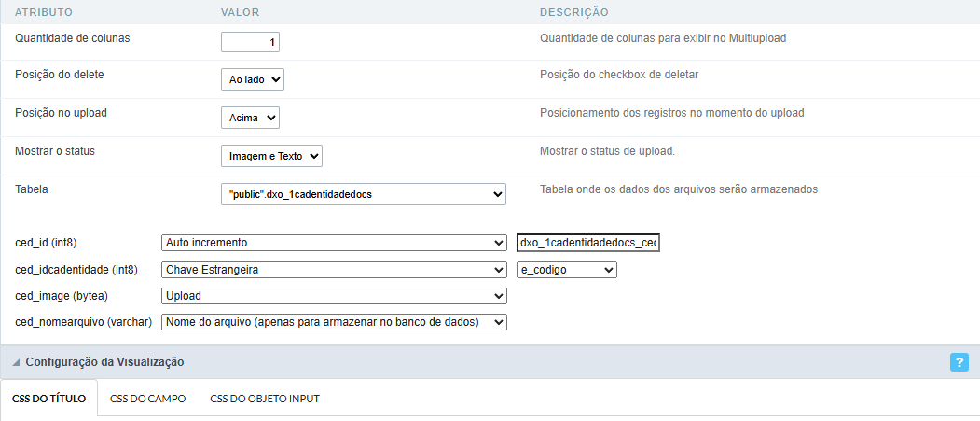Open the Posição no upload dropdown
This screenshot has height=421, width=980.
click(x=250, y=118)
